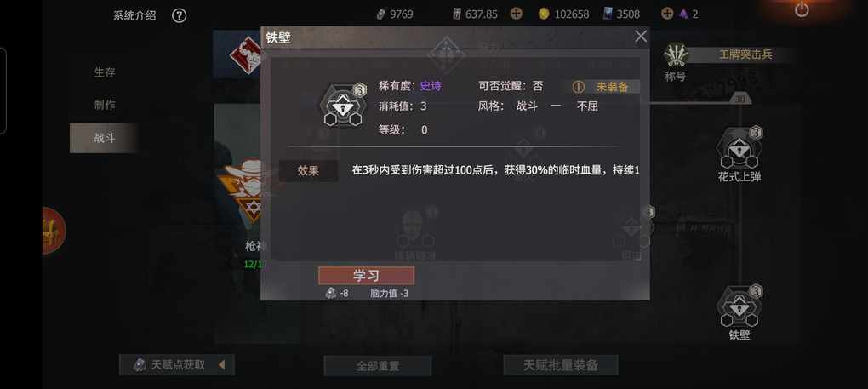Tap the plus icon beside 3508
This screenshot has height=389, width=868.
(668, 14)
